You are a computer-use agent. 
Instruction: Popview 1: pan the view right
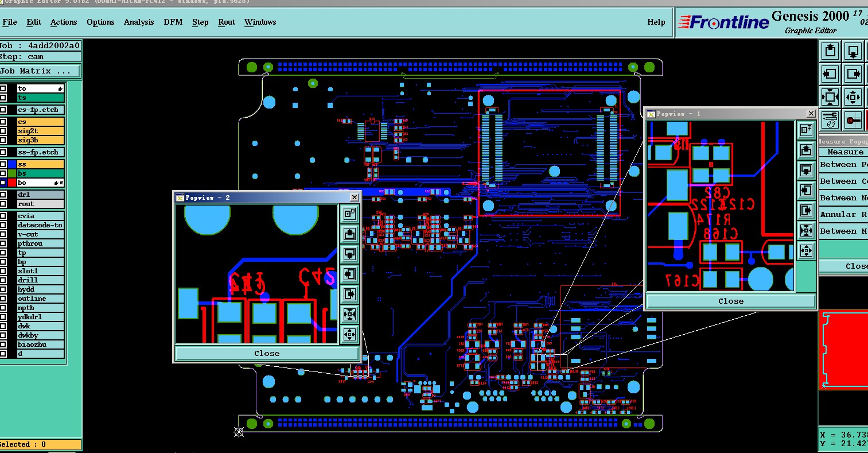pos(806,211)
